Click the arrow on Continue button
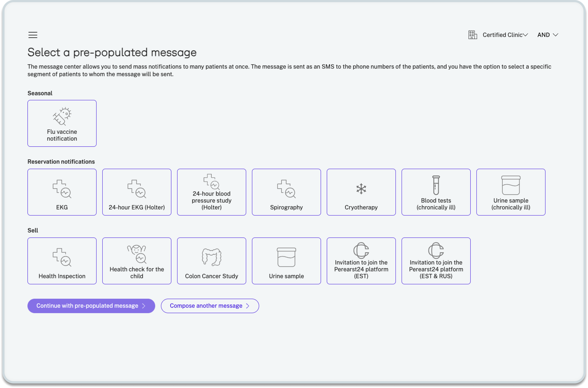Screen dimensions: 588x388 coord(144,306)
